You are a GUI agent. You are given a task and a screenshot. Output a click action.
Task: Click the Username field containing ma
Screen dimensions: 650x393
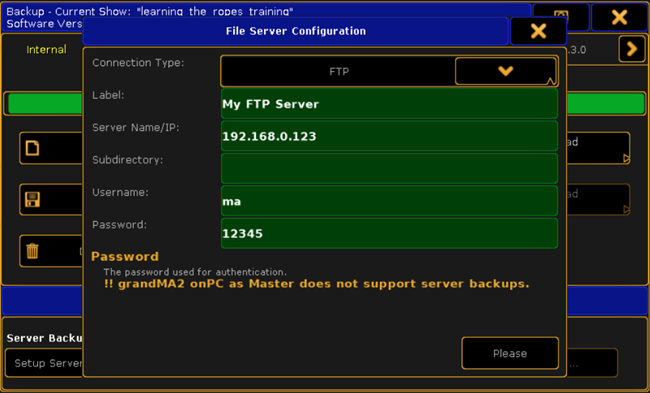point(389,201)
